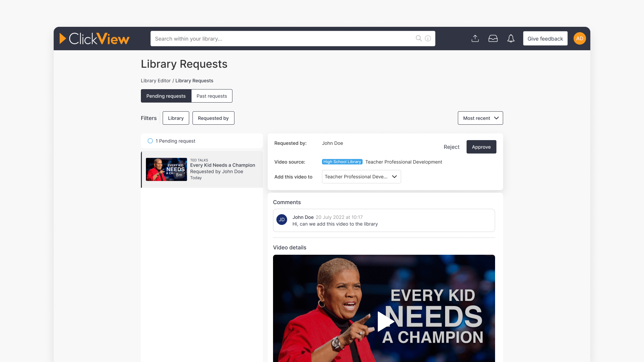Switch to the Past requests tab
The image size is (644, 362).
212,96
